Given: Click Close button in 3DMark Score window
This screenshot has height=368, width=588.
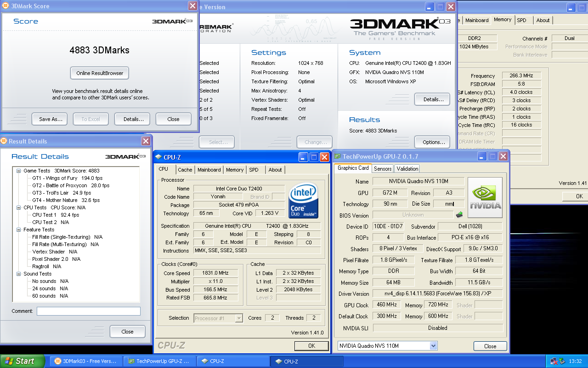Looking at the screenshot, I should pos(174,119).
